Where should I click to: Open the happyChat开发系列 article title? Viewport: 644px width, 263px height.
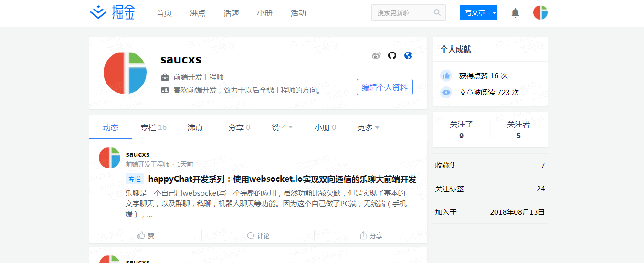click(x=283, y=179)
